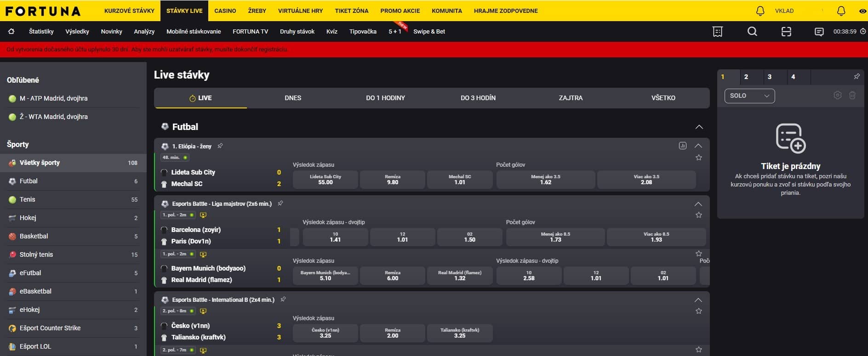Pin Esports Battle - Liga majstrov league
The image size is (868, 356).
coord(280,203)
